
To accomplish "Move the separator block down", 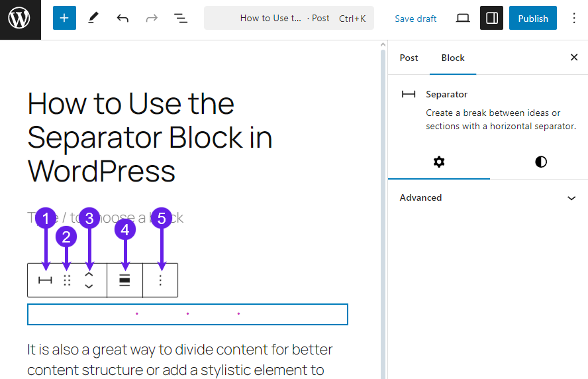I will pos(89,286).
